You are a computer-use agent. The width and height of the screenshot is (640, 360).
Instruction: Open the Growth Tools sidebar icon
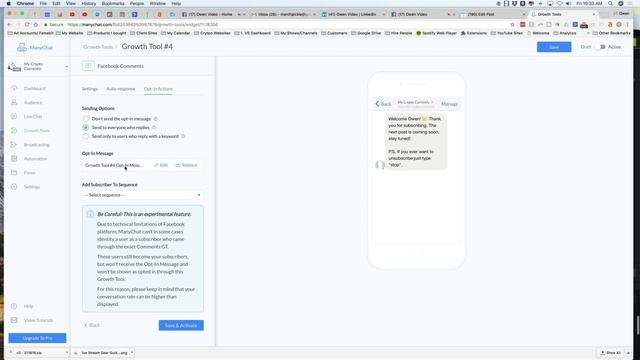(x=14, y=131)
